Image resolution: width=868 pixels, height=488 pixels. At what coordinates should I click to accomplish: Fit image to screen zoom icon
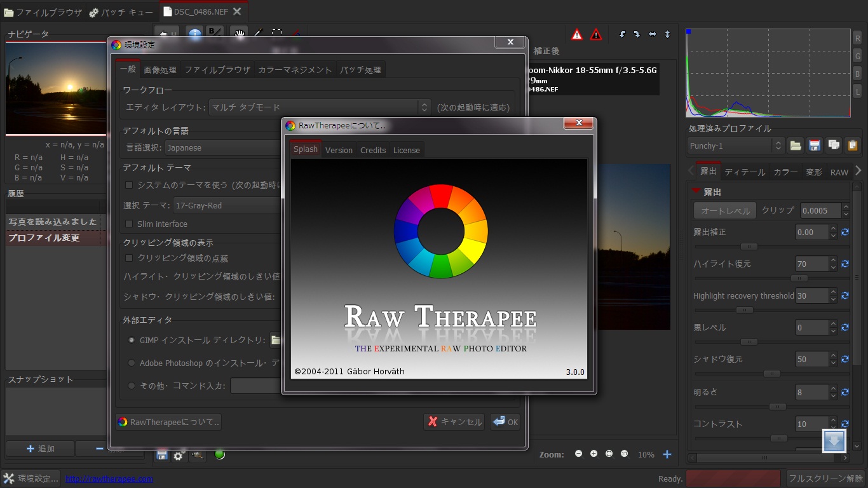point(609,454)
